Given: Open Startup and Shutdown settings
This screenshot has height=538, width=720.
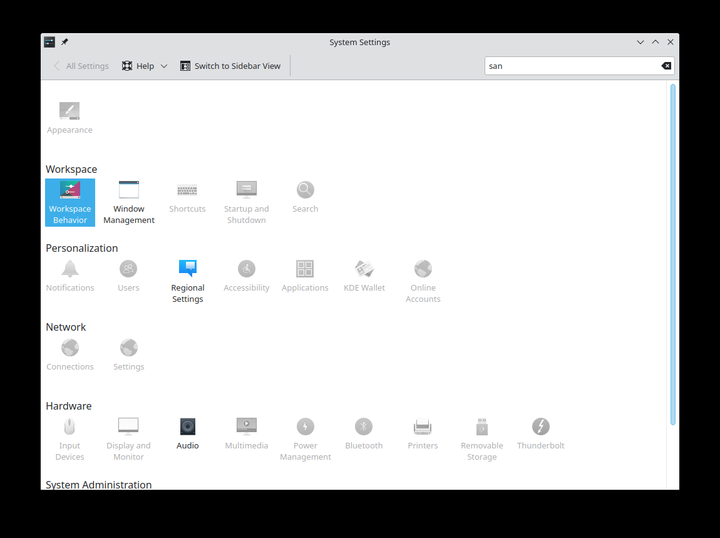Looking at the screenshot, I should 247,202.
